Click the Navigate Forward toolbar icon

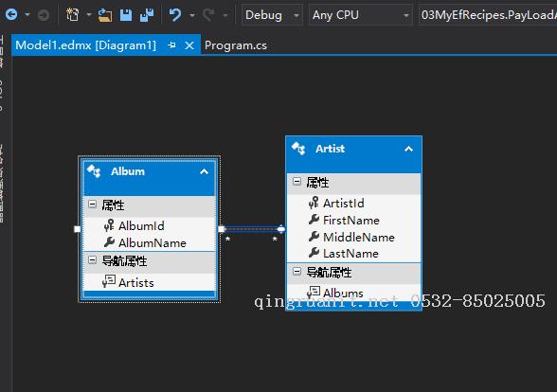[x=44, y=15]
